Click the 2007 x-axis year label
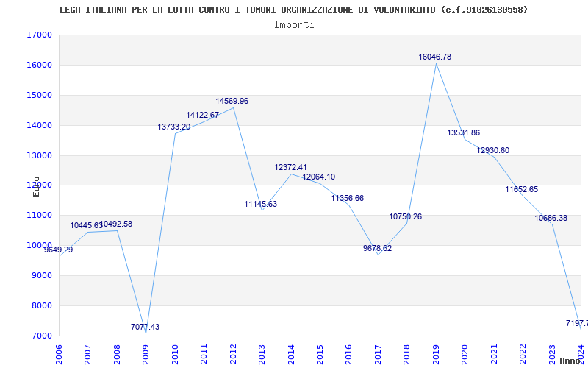588x368 pixels. [87, 354]
